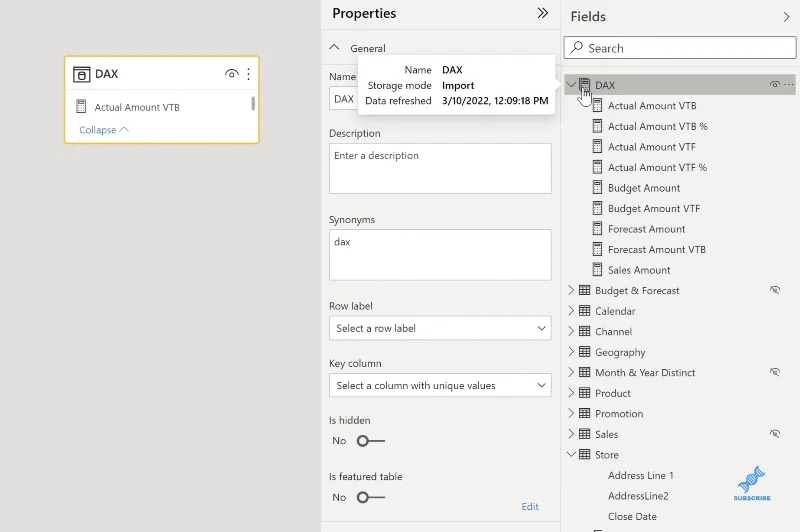Click the Name input field showing DAX

point(343,99)
